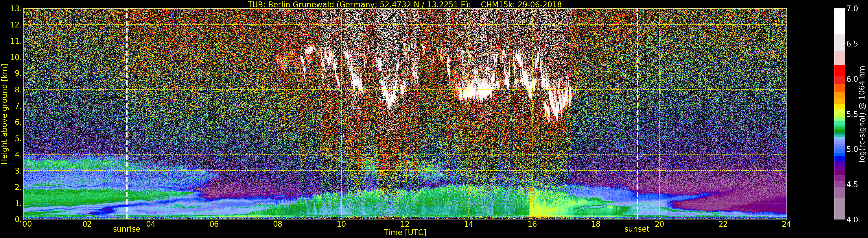This screenshot has height=238, width=868.
Task: Select the time axis tick label '20'
Action: click(659, 224)
